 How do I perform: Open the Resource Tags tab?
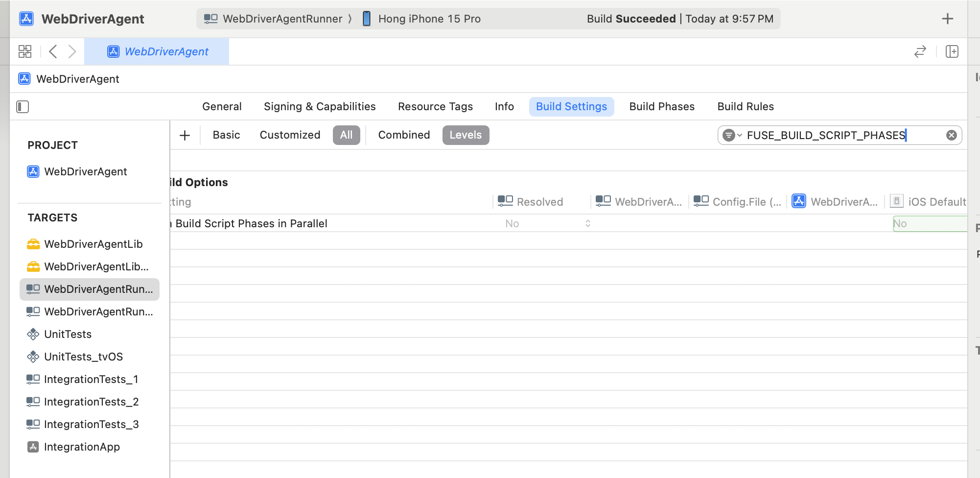pos(435,107)
